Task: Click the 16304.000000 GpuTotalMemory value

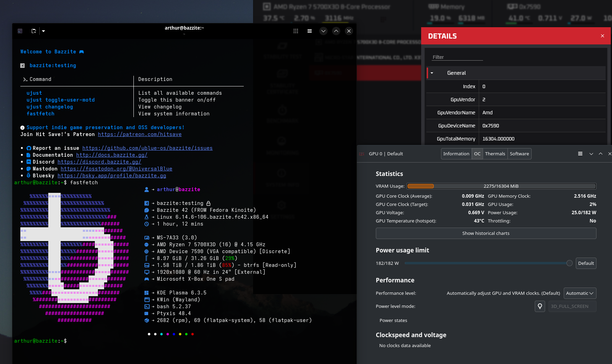Action: (498, 139)
